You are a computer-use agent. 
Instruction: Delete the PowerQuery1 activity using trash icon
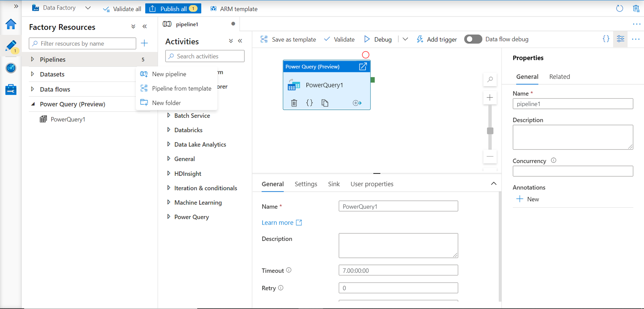[294, 103]
